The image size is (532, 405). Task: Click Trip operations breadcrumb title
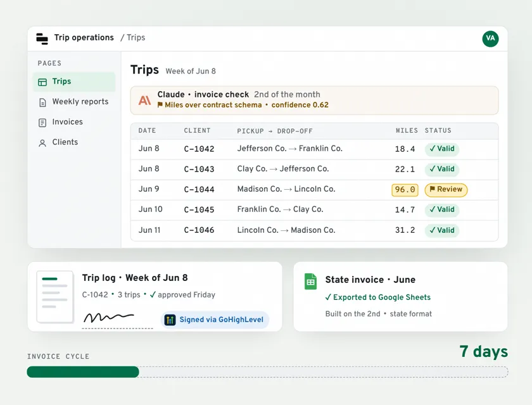(84, 37)
